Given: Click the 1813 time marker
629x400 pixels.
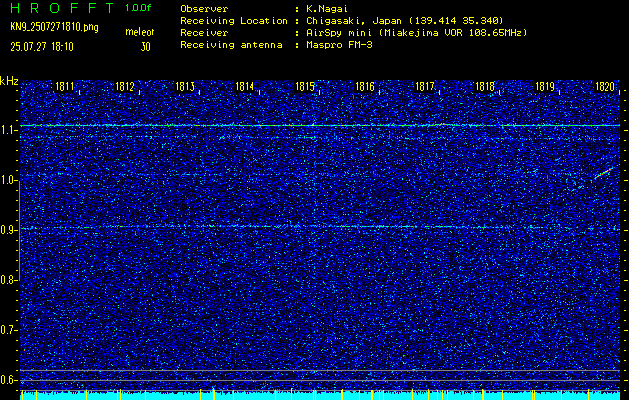Looking at the screenshot, I should tap(185, 87).
